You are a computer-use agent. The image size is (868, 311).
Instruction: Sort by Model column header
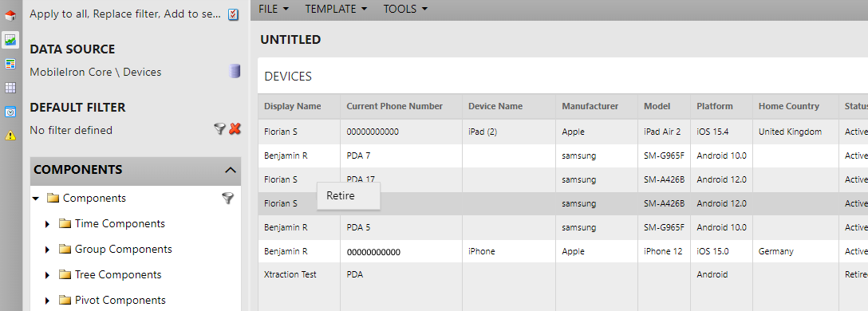(x=664, y=106)
